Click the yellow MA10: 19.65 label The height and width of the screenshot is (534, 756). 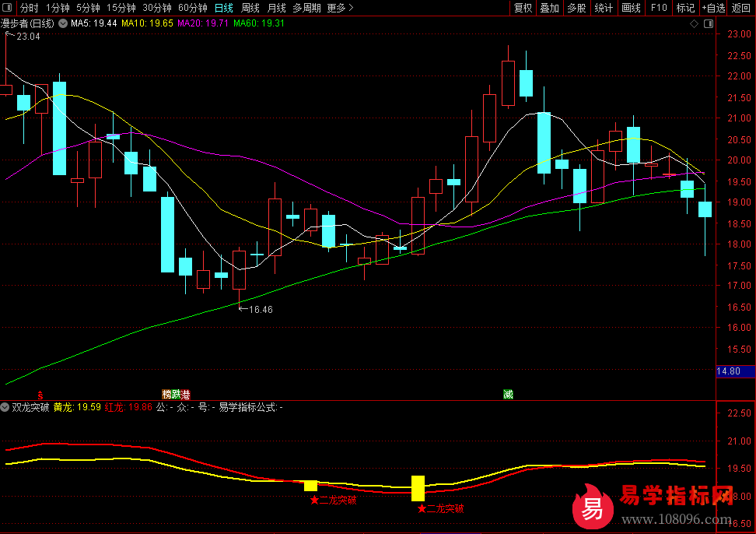(147, 23)
